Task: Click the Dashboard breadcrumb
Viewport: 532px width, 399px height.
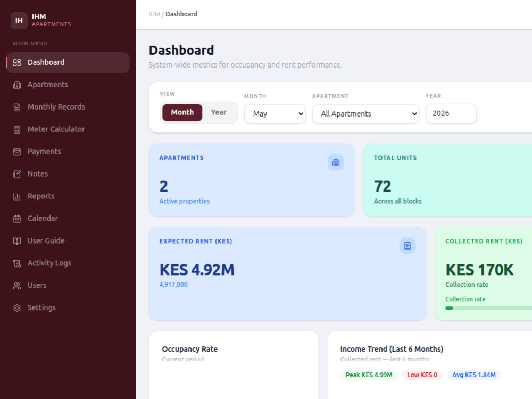Action: point(181,14)
